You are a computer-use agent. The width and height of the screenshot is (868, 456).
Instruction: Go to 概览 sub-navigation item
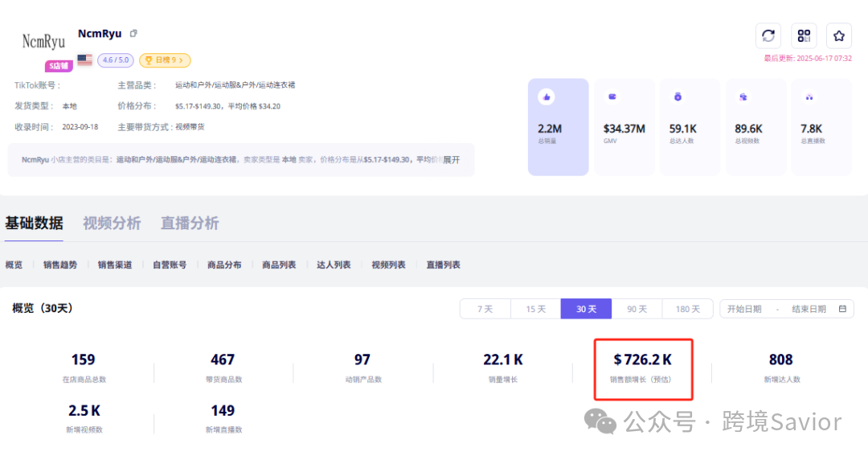[14, 265]
